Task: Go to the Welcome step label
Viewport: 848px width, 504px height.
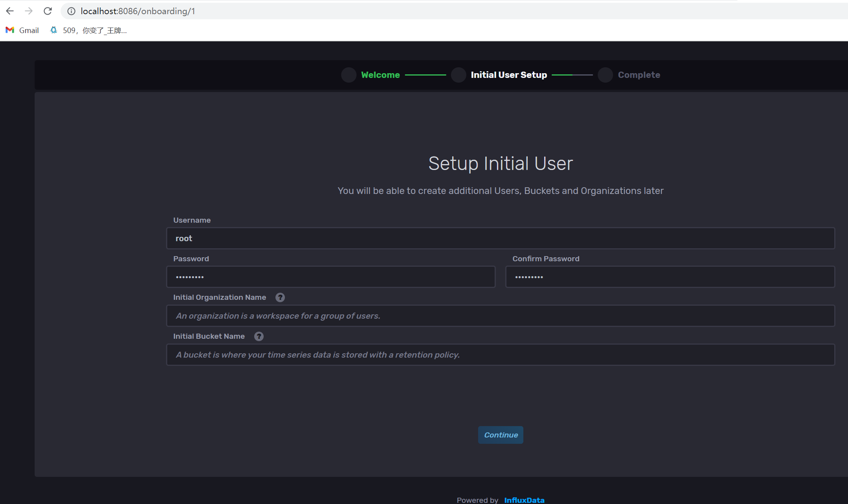Action: (380, 75)
